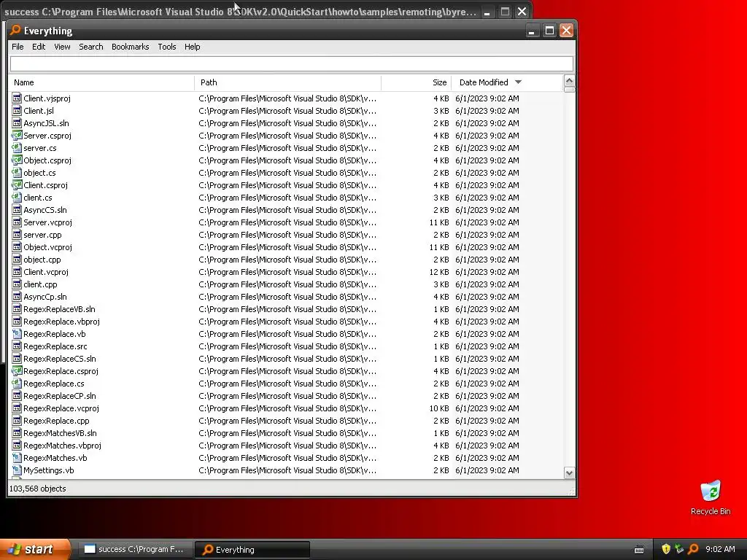The height and width of the screenshot is (560, 747).
Task: Click the Client.csproj file icon
Action: (x=17, y=184)
